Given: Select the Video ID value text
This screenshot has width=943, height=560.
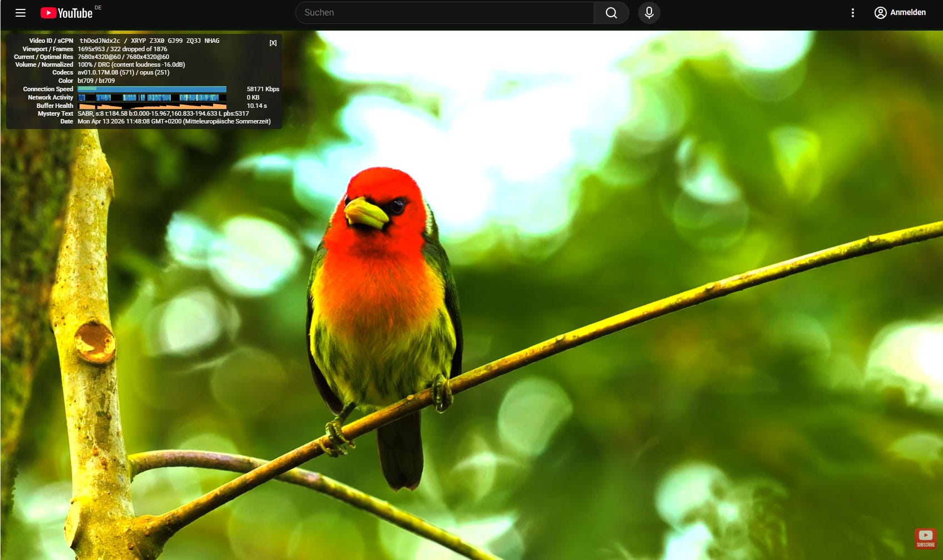Looking at the screenshot, I should tap(100, 41).
